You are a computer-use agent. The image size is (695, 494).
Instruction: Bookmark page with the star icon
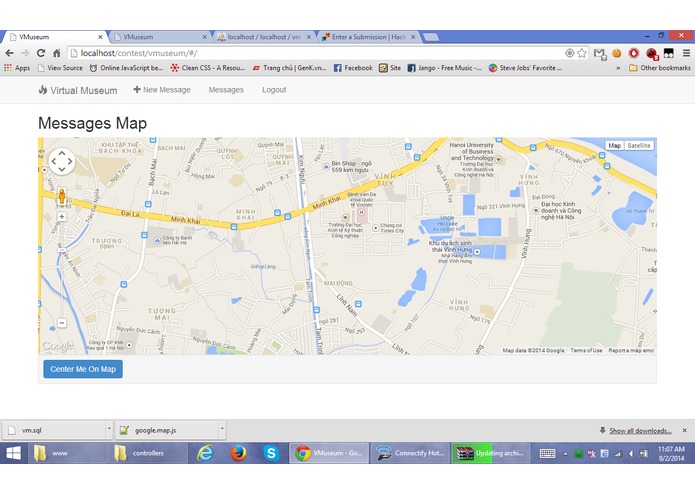[x=582, y=53]
